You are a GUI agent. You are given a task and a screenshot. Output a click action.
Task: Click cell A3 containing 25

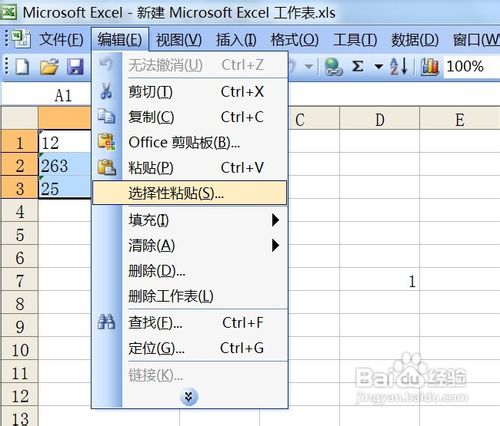65,188
